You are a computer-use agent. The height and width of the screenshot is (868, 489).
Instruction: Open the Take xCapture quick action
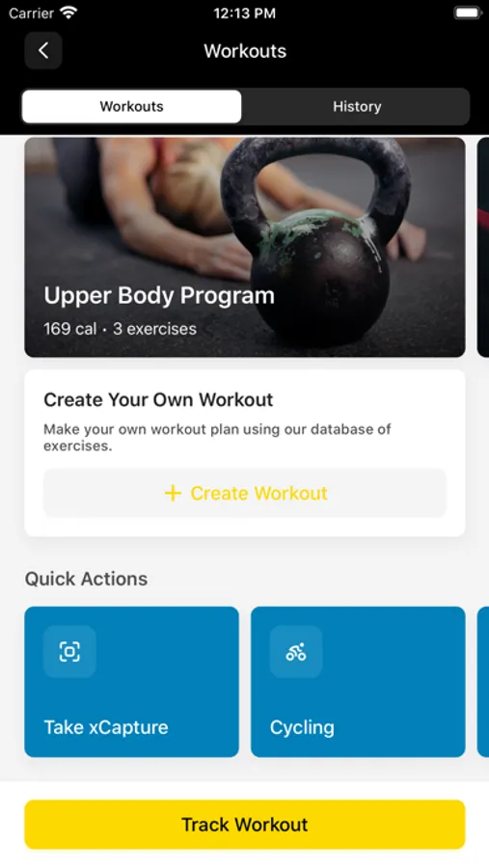[x=132, y=682]
